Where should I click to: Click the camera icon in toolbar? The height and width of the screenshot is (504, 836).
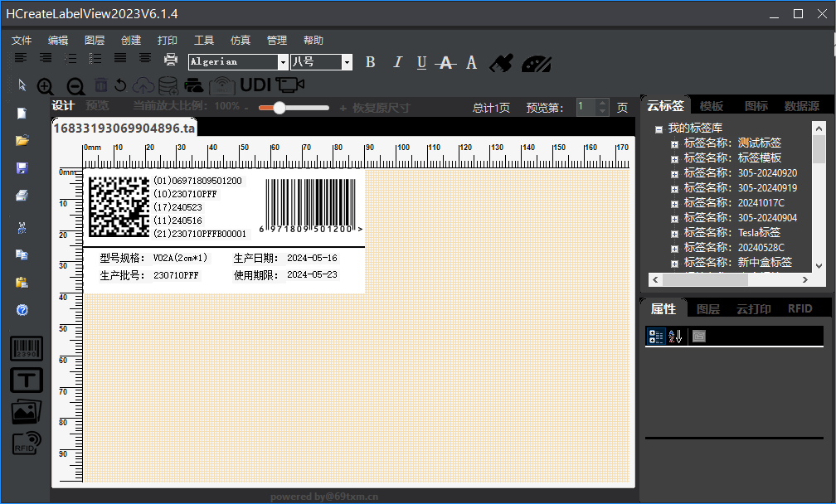pos(290,85)
